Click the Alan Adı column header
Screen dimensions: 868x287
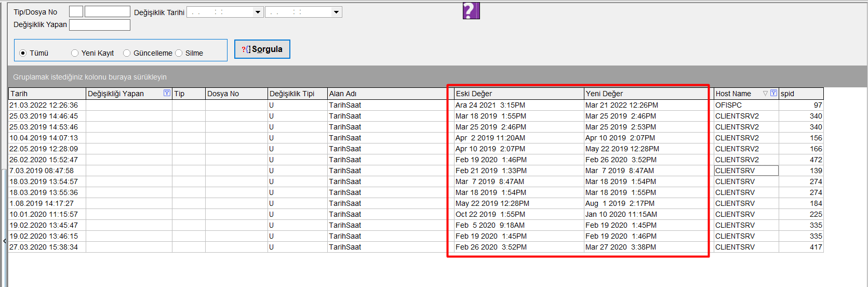click(391, 94)
